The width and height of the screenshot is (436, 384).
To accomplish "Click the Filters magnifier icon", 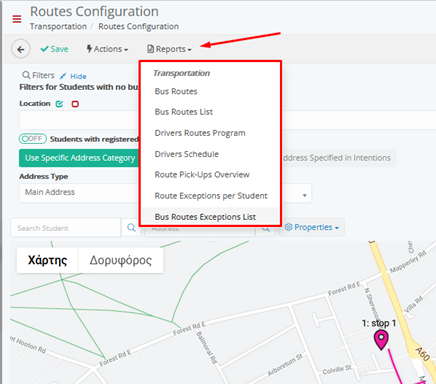I will point(26,75).
